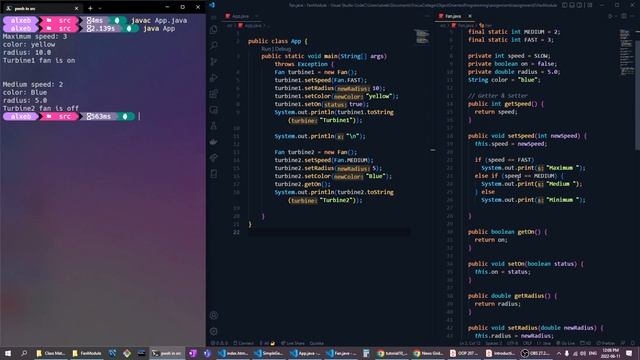
Task: Open More Actions for the App.java editor group
Action: point(427,16)
